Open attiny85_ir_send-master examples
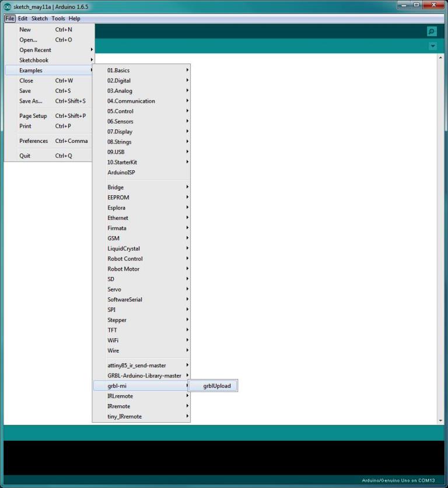This screenshot has height=488, width=448. point(141,366)
